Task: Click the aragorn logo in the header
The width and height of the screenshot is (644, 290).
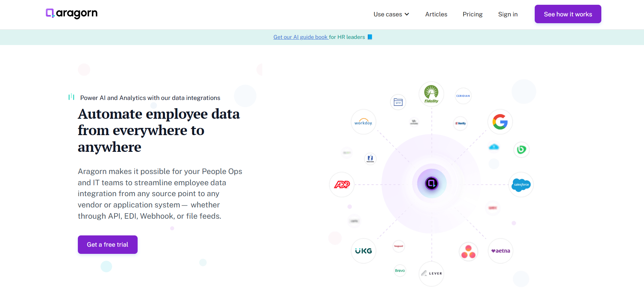Action: coord(72,13)
